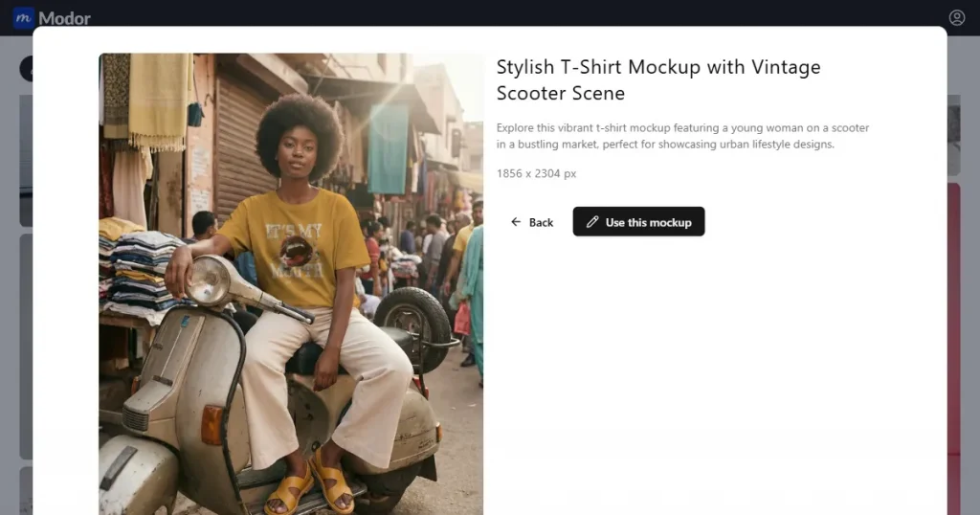This screenshot has width=980, height=515.
Task: Click the left arrow icon beside Back
Action: (516, 222)
